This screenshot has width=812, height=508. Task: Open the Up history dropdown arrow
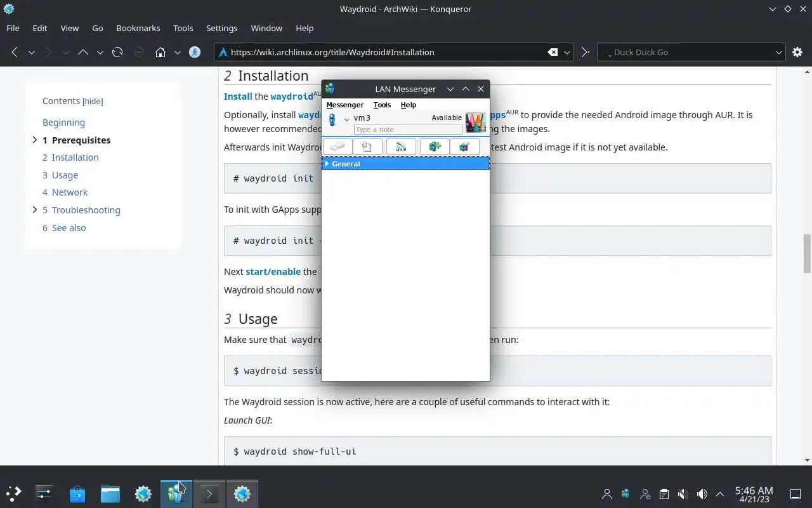[x=100, y=52]
